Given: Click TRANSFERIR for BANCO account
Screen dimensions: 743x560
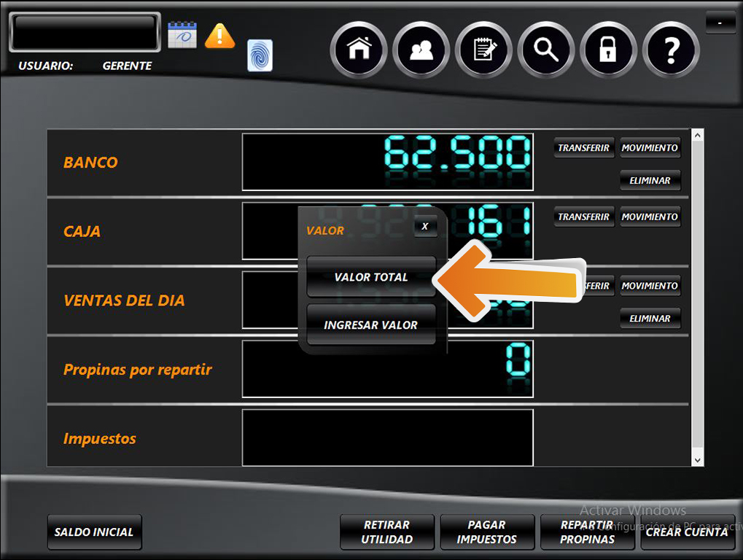Looking at the screenshot, I should pos(583,148).
